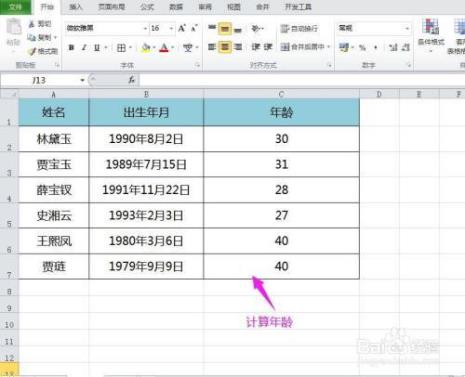Screen dimensions: 465x377
Task: Open Number group dialog launcher
Action: tap(409, 65)
